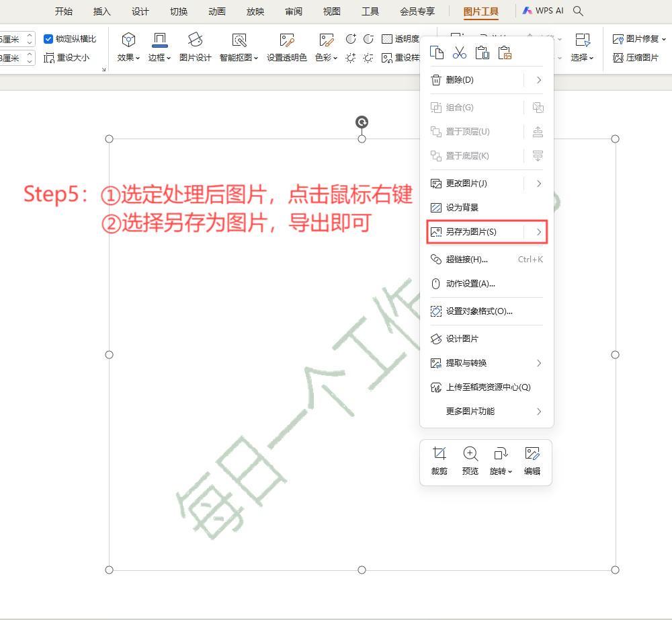Increase contrast icon in ribbon
Viewport: 672px width, 620px height.
[x=351, y=40]
